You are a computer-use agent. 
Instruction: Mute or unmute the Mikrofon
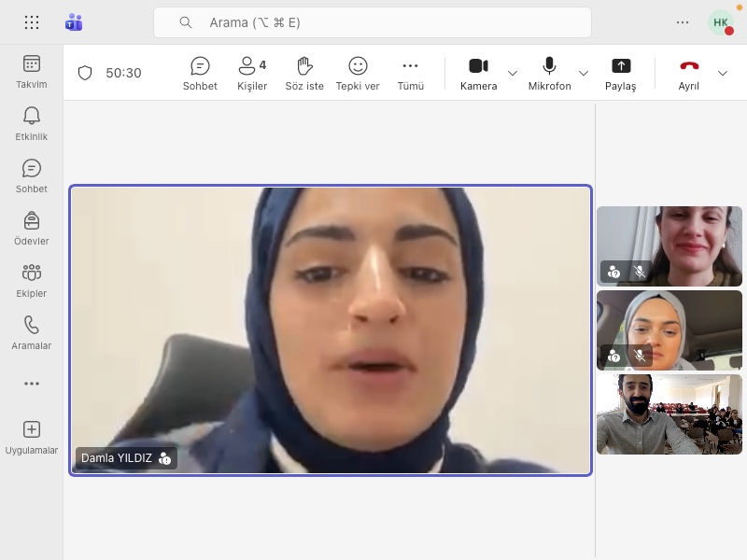(x=549, y=73)
